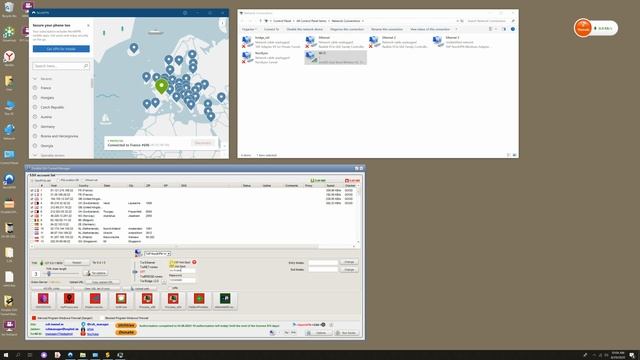Select the first radio option above SSH list
This screenshot has height=360, width=640.
coord(32,180)
